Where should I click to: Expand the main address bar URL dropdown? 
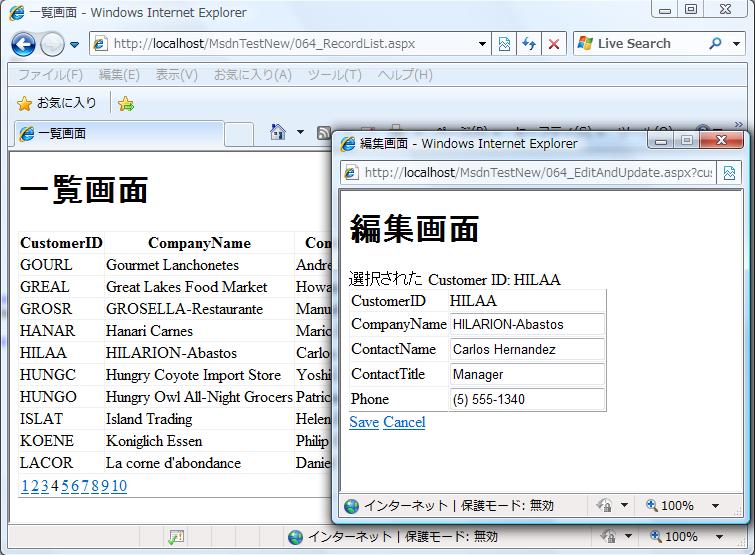click(x=482, y=44)
